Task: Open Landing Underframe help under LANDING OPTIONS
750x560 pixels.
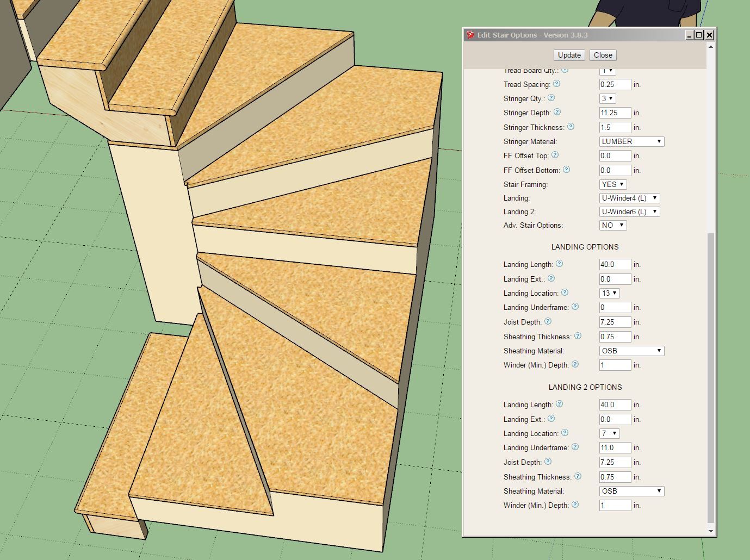Action: pos(575,307)
